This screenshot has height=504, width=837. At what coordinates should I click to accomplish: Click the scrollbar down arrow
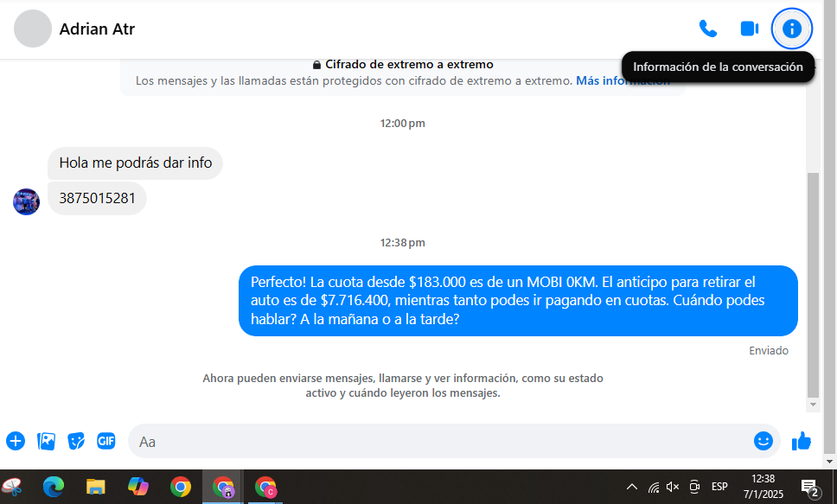812,405
